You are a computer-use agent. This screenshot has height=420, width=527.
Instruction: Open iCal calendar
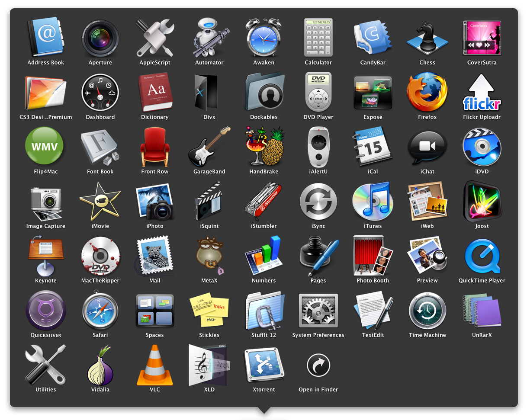(373, 147)
